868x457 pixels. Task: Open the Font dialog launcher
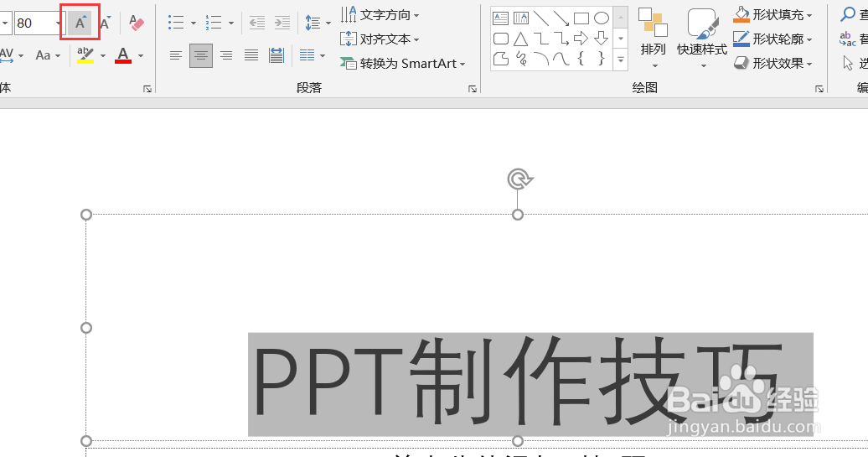[147, 89]
